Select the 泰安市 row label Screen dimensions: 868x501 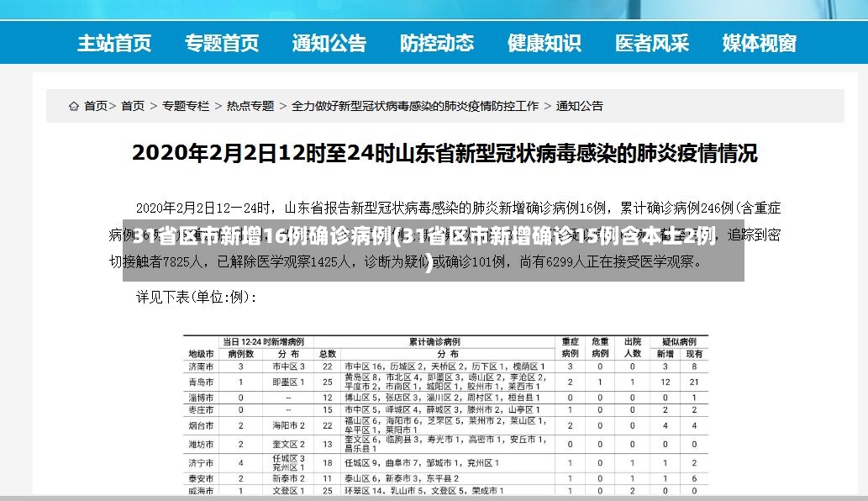point(201,478)
